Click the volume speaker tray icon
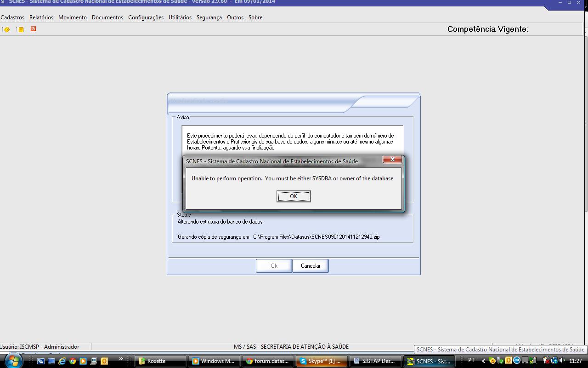588x368 pixels. pos(562,361)
